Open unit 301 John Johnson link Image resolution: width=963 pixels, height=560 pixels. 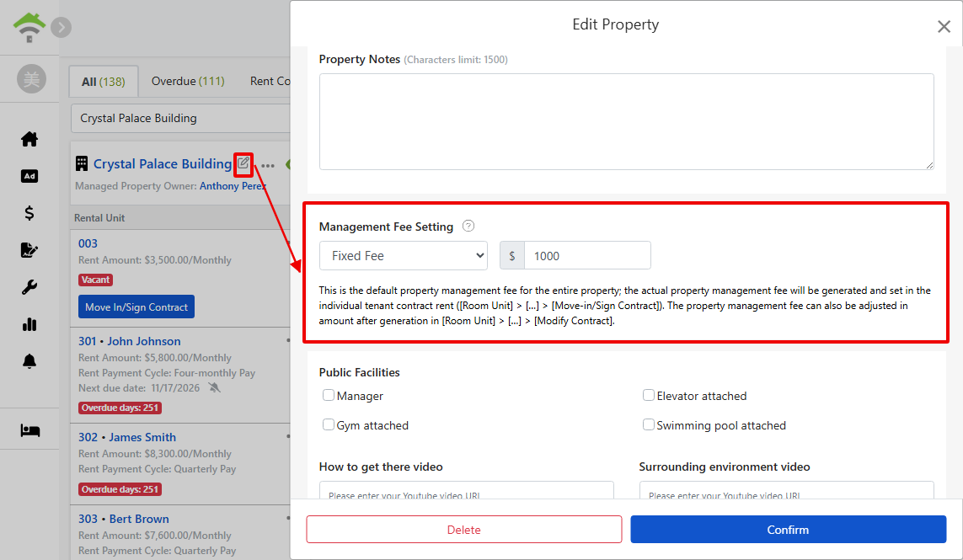point(130,341)
